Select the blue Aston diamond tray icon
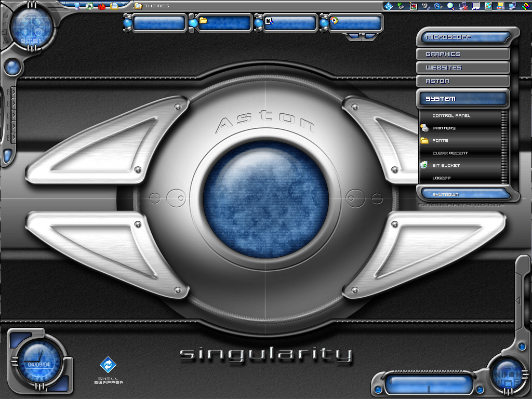The height and width of the screenshot is (399, 532). click(389, 5)
